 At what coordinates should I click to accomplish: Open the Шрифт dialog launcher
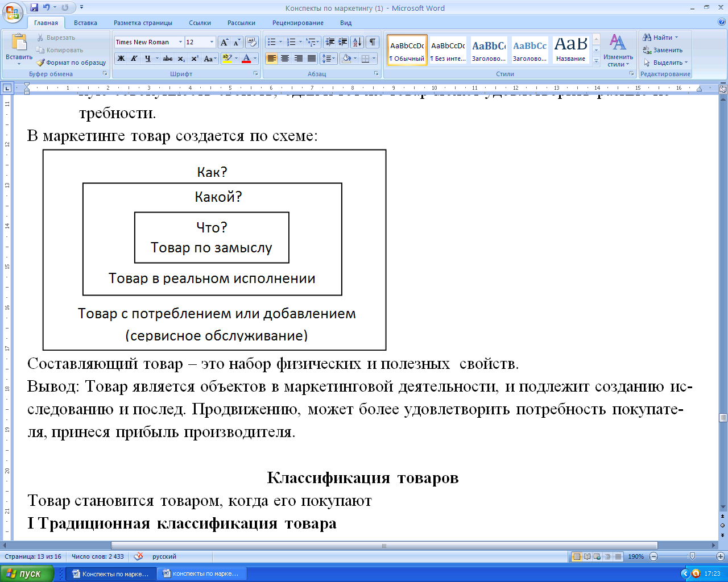coord(256,74)
